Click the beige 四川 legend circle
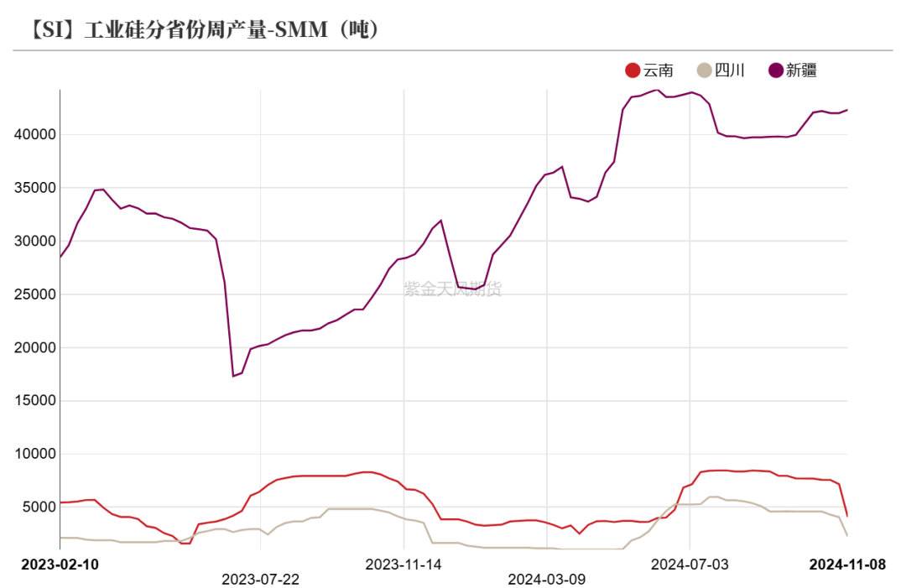Viewport: 906px width, 588px height. click(705, 70)
